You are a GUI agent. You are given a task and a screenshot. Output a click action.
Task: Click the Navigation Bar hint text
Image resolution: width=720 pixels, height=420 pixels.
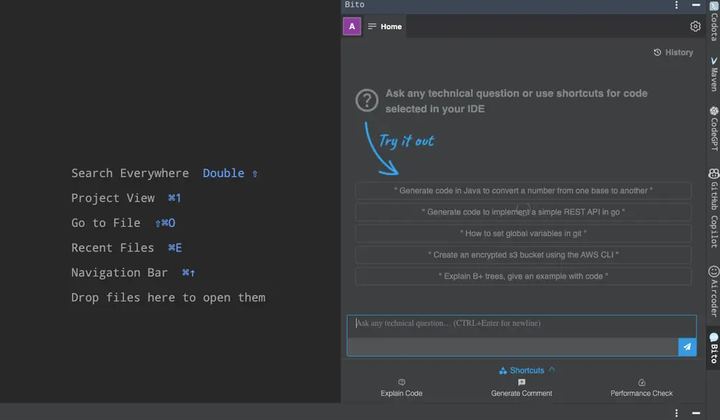coord(119,273)
